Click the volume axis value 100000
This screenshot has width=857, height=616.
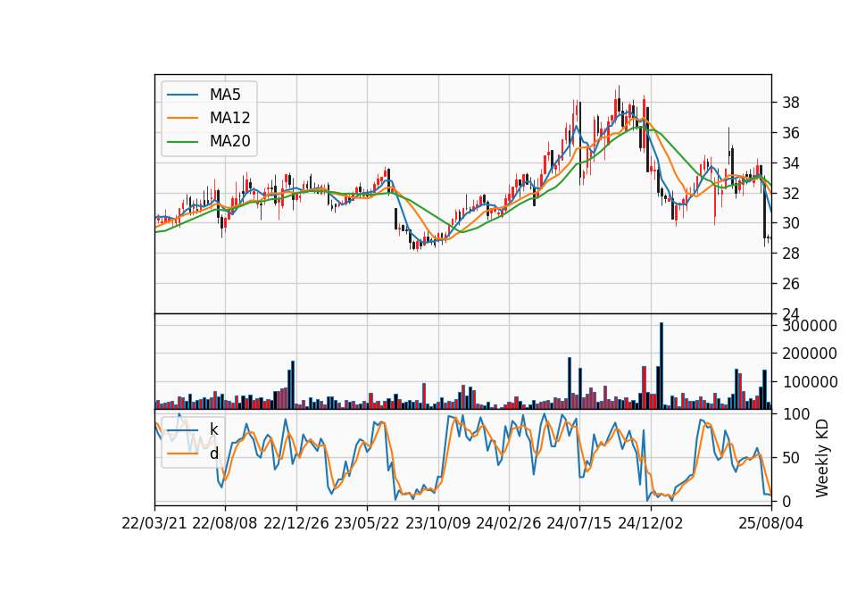[810, 382]
